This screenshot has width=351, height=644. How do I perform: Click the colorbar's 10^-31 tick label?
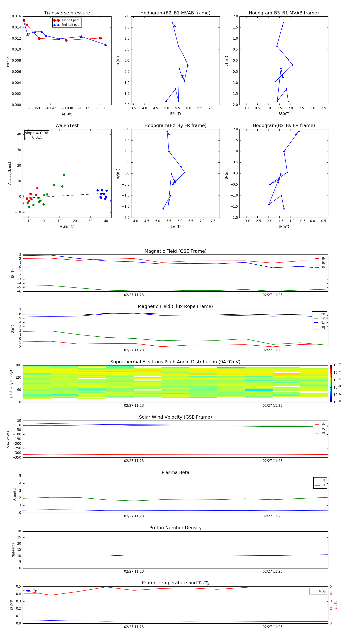[x=337, y=402]
